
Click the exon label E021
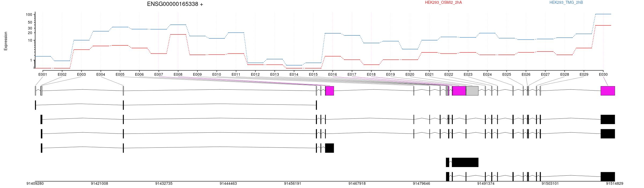429,74
